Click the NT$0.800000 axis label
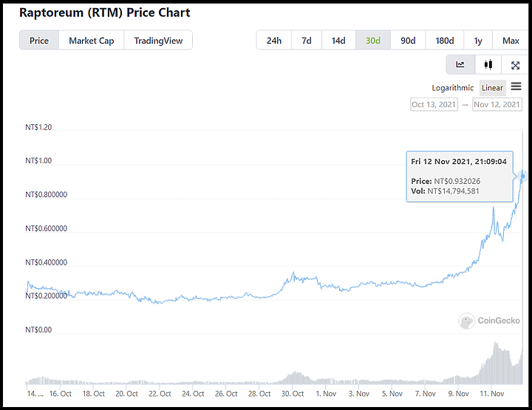 coord(46,194)
